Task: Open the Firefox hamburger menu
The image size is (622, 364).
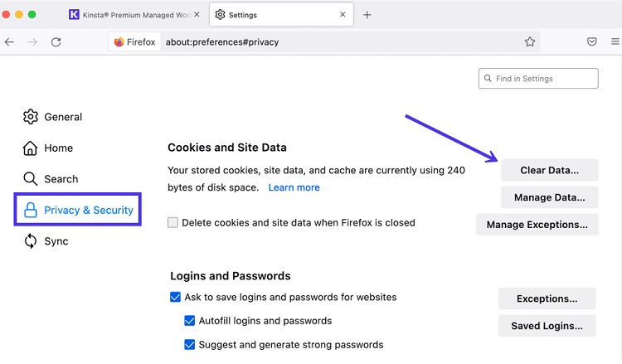Action: point(615,41)
